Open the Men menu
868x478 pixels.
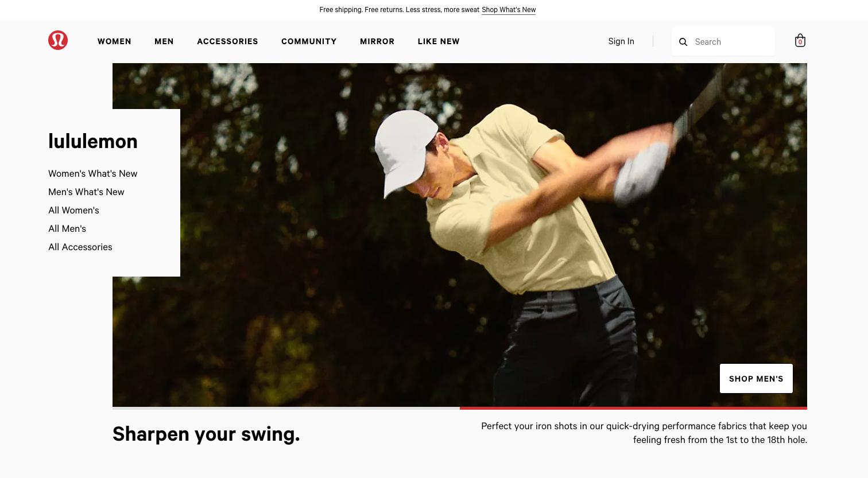pyautogui.click(x=164, y=41)
